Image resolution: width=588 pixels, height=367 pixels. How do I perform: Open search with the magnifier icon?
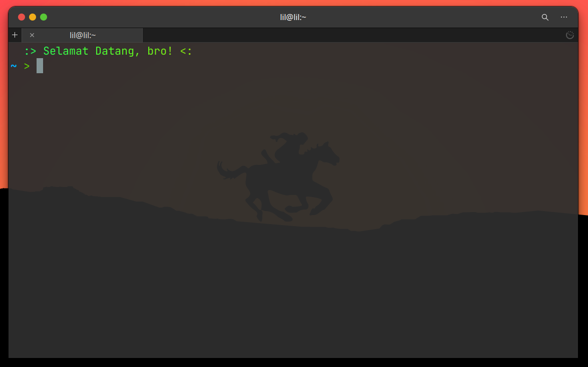point(545,17)
